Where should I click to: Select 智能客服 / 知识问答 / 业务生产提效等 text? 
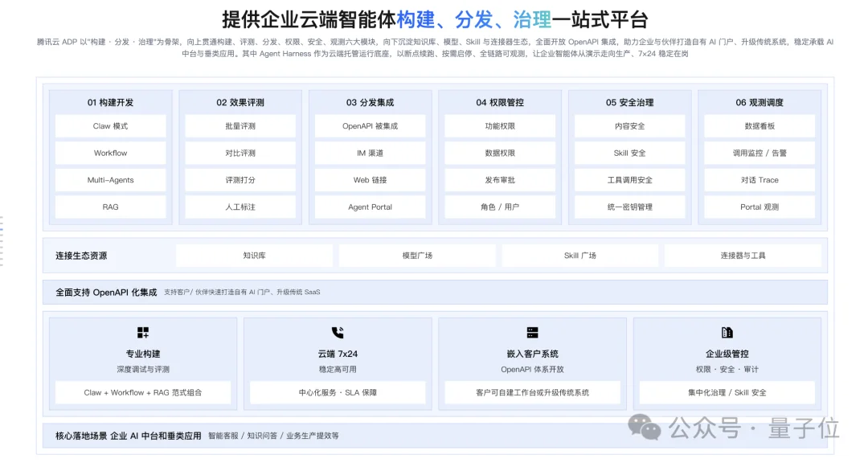coord(273,436)
